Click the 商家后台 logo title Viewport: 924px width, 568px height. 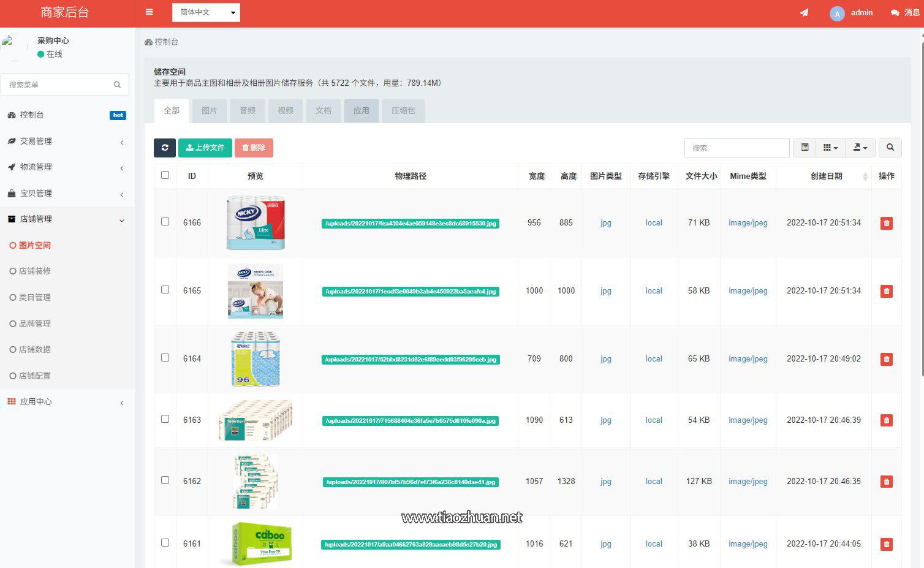click(65, 13)
